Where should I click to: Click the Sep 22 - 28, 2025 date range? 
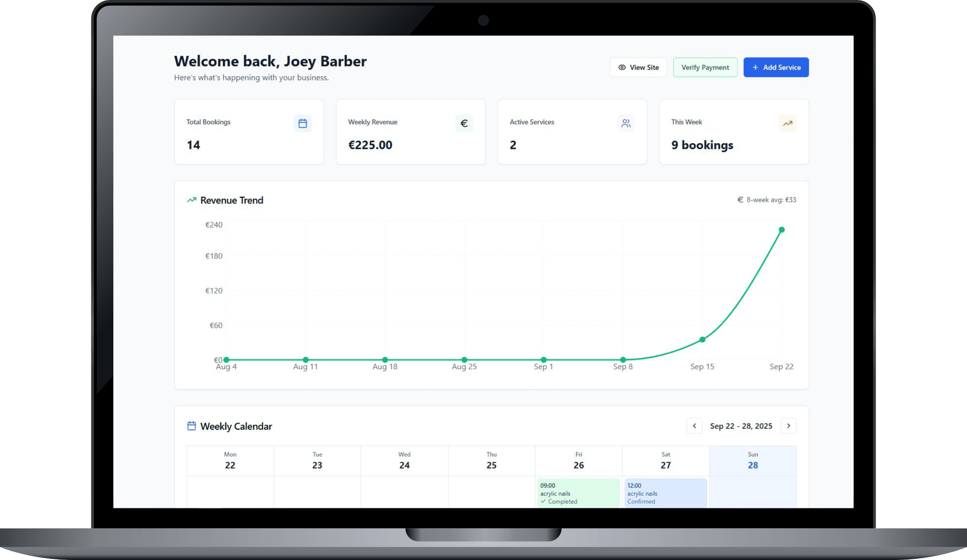click(741, 426)
